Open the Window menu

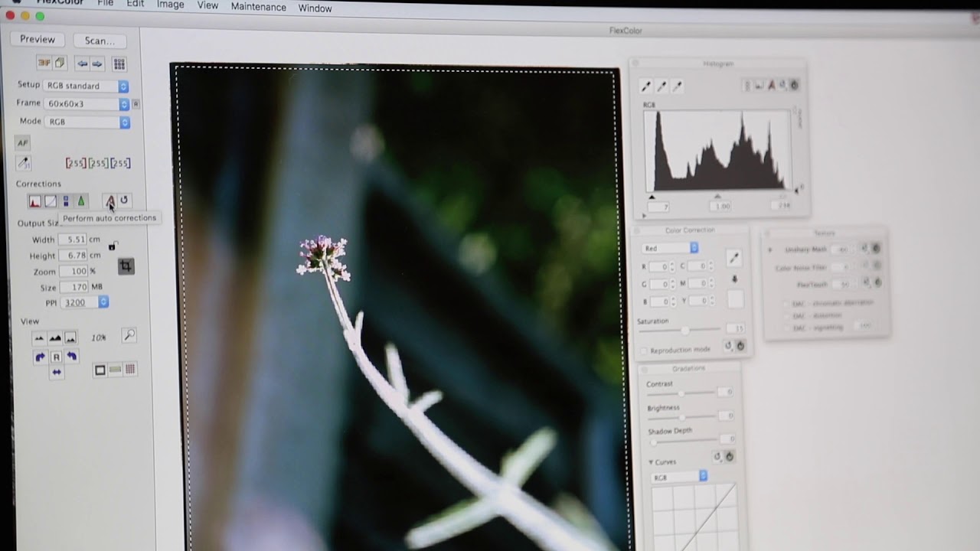point(315,8)
